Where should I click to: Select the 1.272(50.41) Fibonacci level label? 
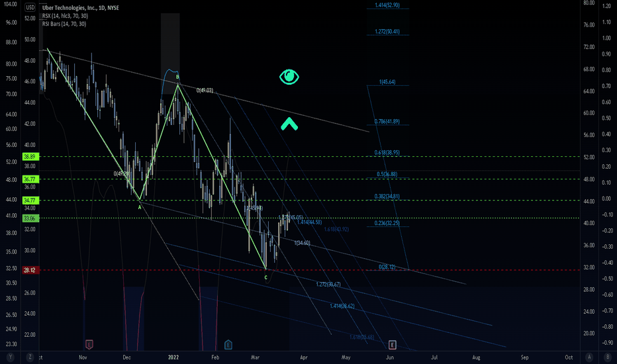pos(387,32)
